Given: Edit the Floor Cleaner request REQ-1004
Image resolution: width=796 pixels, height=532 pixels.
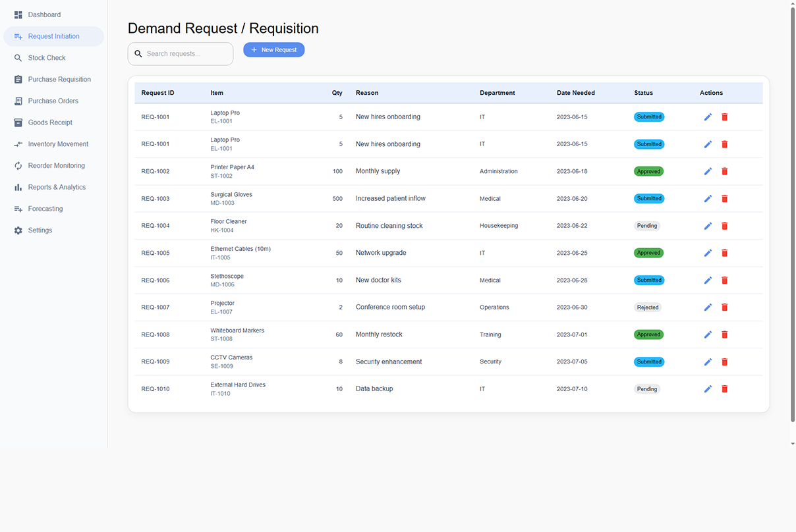Looking at the screenshot, I should (708, 226).
